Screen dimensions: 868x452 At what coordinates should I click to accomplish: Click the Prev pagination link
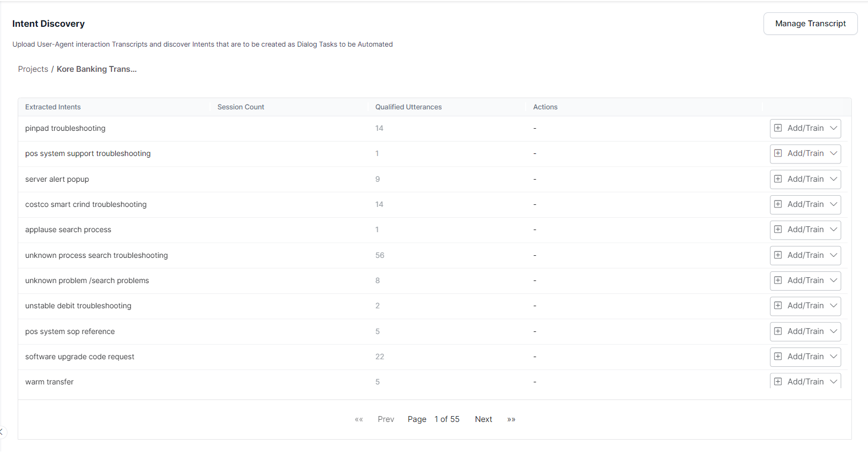click(386, 419)
